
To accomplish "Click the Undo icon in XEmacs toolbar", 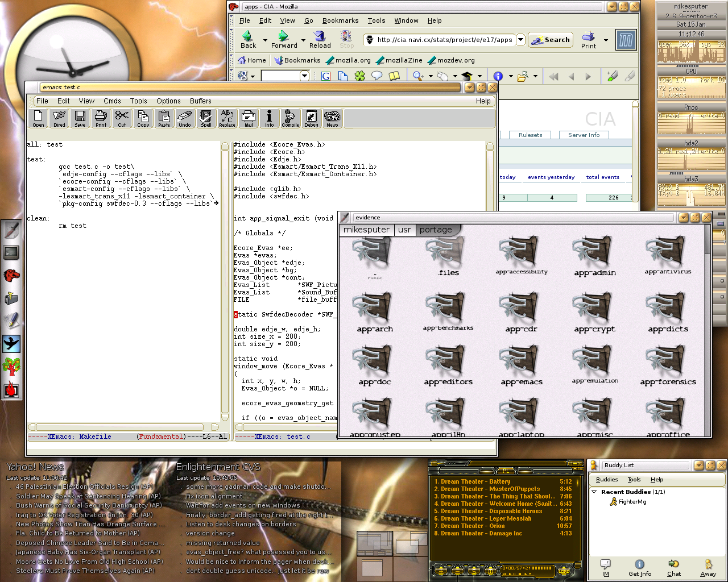I will [185, 118].
